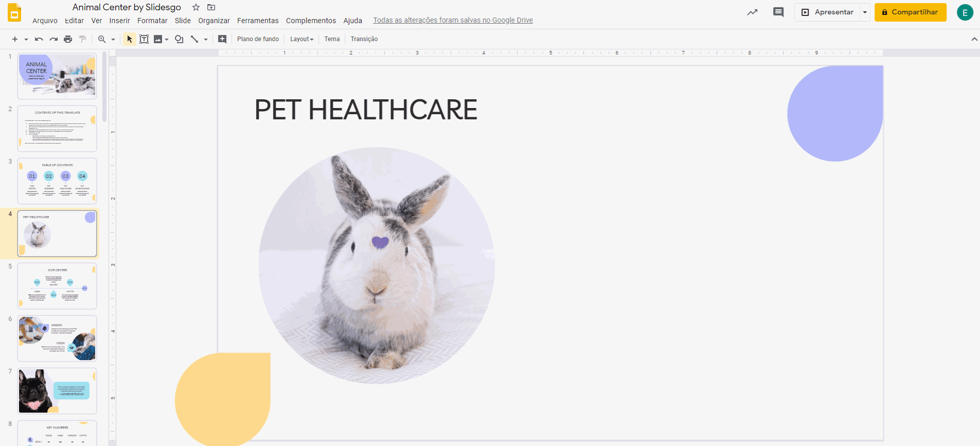Click the filmstrip vertical scrollbar
Viewport: 980px width, 446px height.
pyautogui.click(x=104, y=86)
